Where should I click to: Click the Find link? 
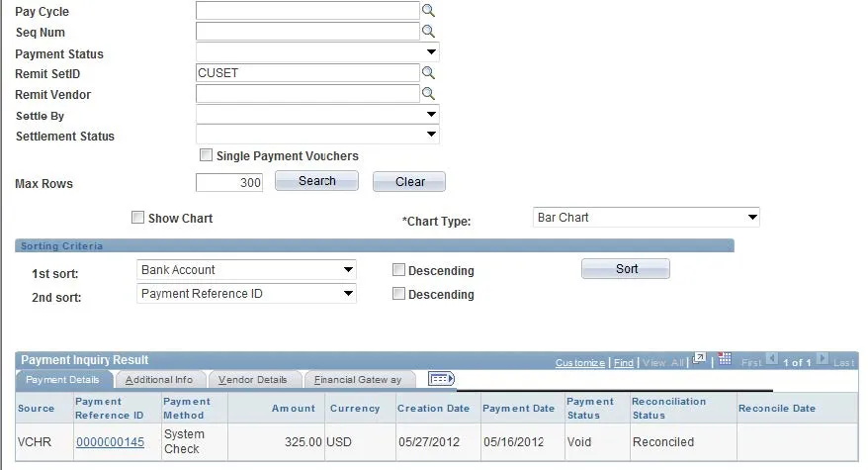pos(624,362)
